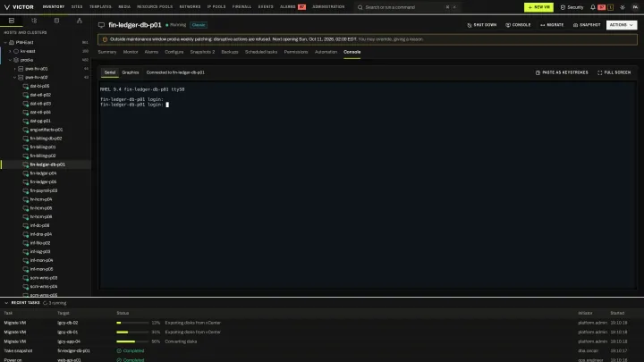Image resolution: width=644 pixels, height=362 pixels.
Task: Open Administration in top navigation
Action: pos(328,7)
